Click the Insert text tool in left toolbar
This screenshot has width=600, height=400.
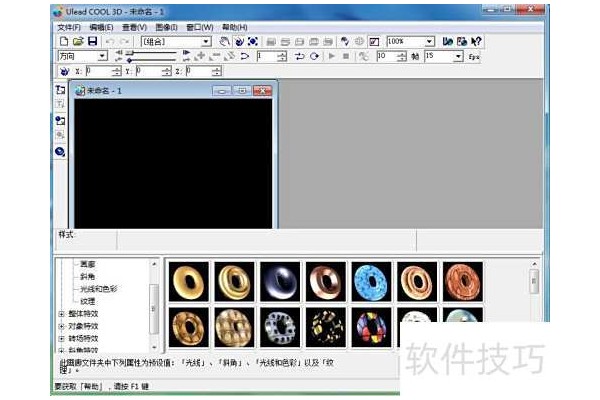pos(60,90)
